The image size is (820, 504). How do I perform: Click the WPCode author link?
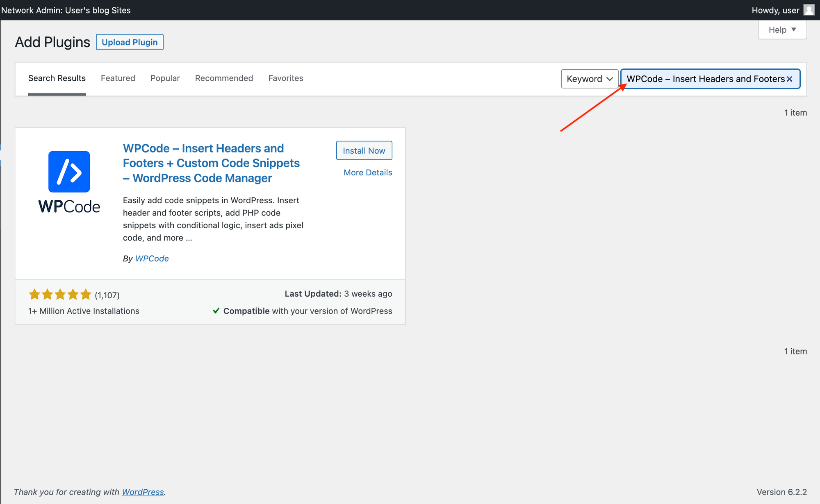[x=151, y=258]
